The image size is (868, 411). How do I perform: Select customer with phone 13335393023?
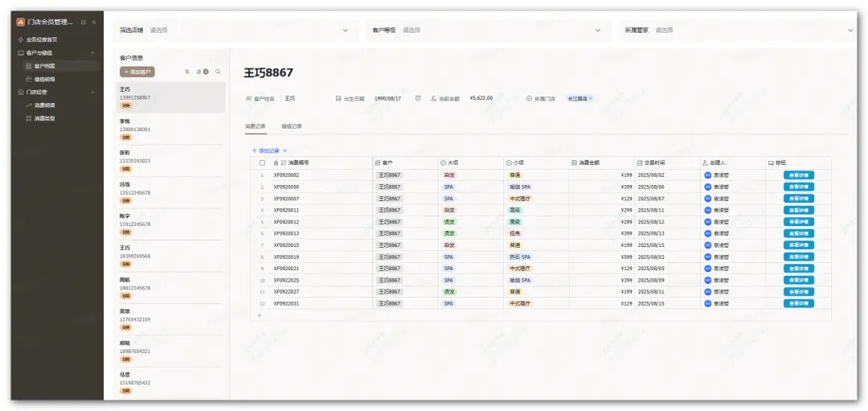pos(170,161)
